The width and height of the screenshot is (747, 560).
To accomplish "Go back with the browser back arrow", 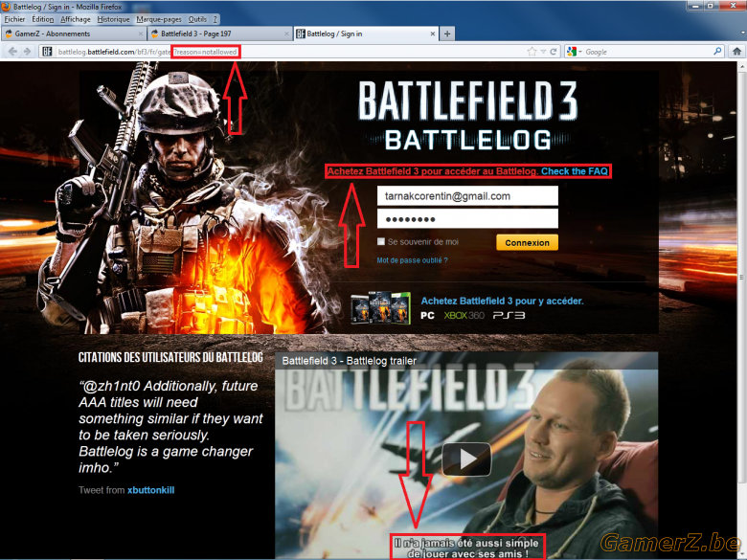I will (12, 52).
